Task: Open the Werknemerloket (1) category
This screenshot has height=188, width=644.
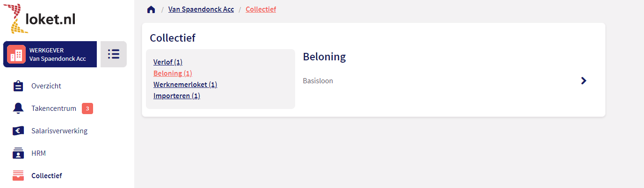Action: coord(185,85)
